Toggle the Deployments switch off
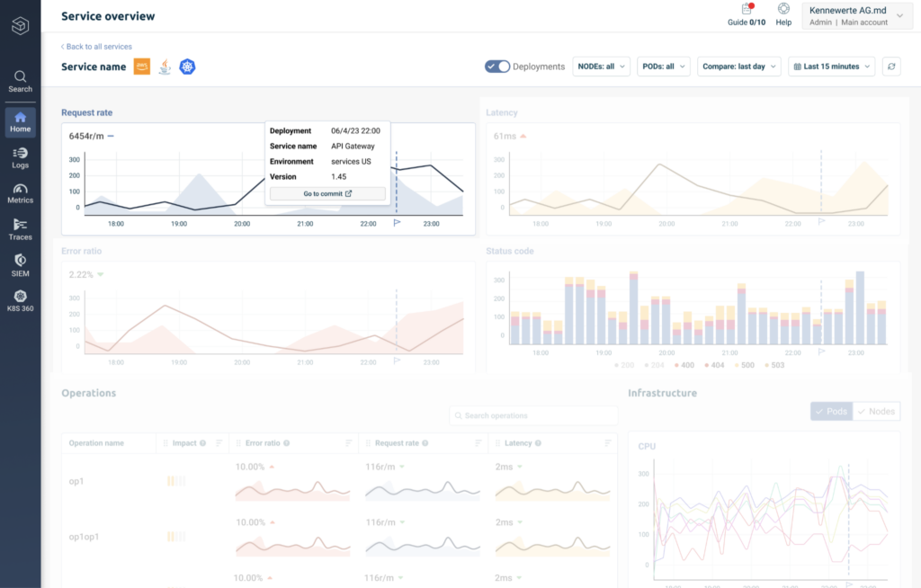 [496, 67]
